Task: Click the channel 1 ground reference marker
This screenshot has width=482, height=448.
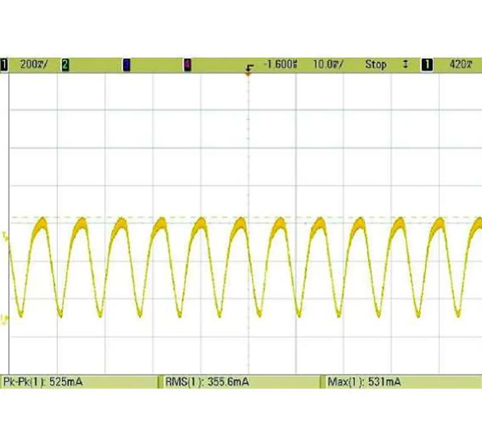Action: click(4, 320)
